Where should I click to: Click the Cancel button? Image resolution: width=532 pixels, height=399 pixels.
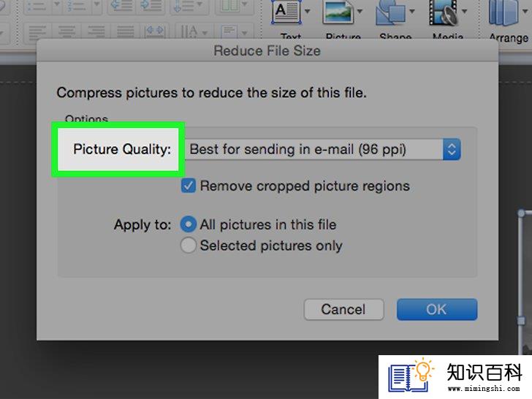343,309
